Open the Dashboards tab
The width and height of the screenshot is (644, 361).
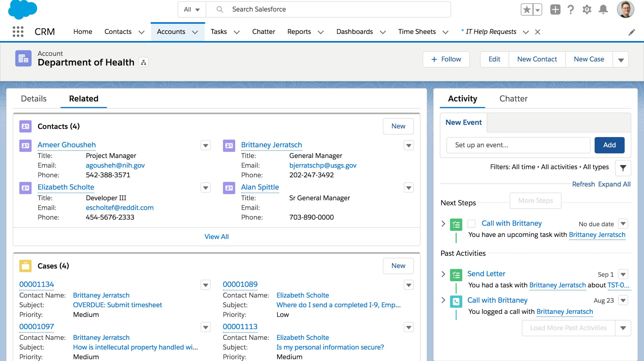coord(354,32)
